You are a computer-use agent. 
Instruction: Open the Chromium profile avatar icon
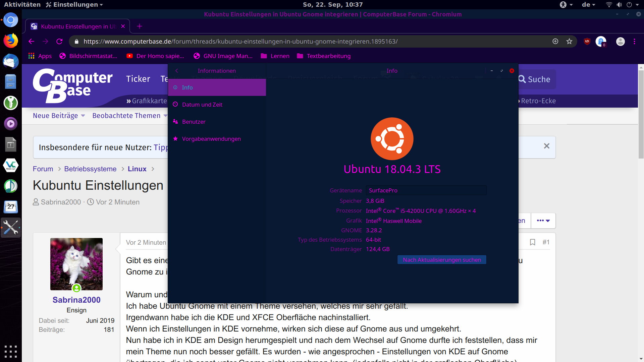(620, 41)
